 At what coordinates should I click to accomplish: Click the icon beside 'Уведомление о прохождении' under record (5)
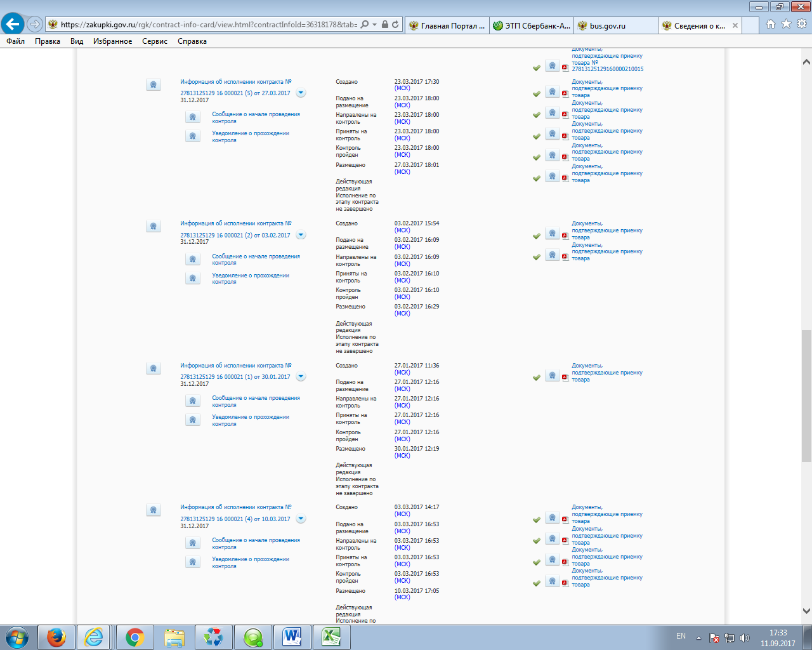click(193, 136)
